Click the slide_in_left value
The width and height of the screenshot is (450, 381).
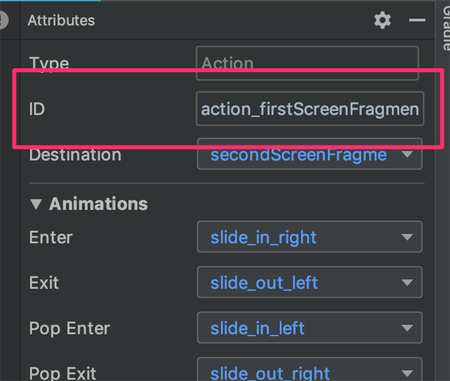coord(257,328)
